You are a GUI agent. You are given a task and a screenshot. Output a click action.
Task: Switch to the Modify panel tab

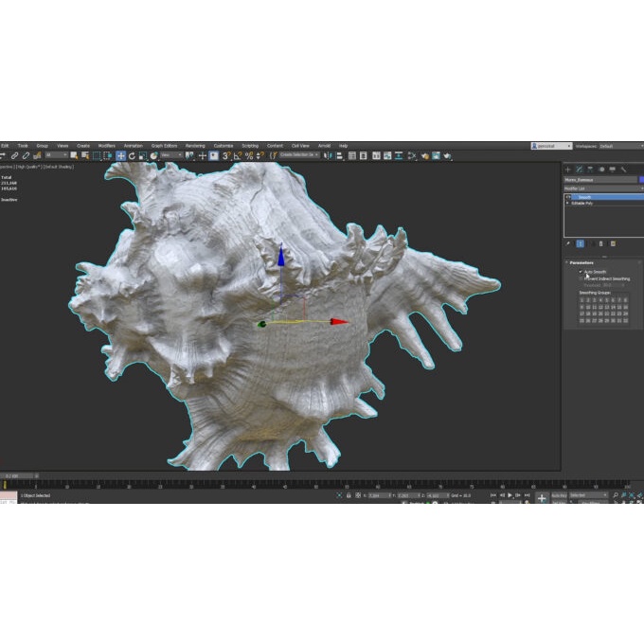[579, 169]
